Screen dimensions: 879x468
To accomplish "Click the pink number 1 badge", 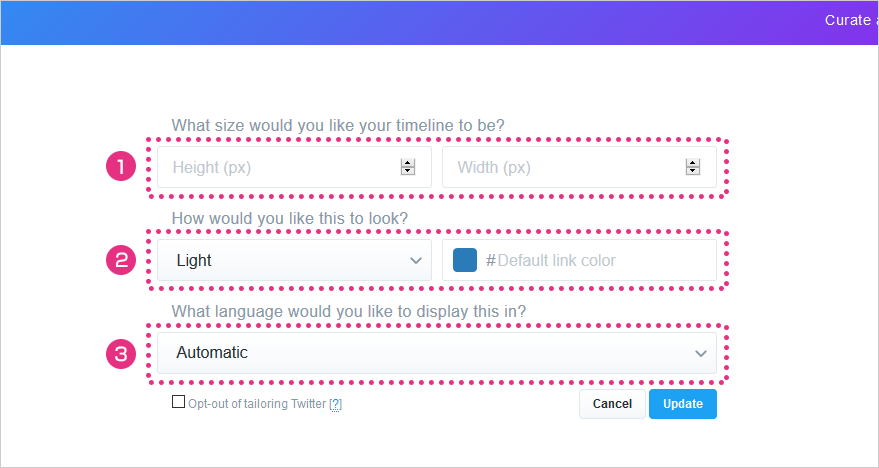I will coord(121,166).
